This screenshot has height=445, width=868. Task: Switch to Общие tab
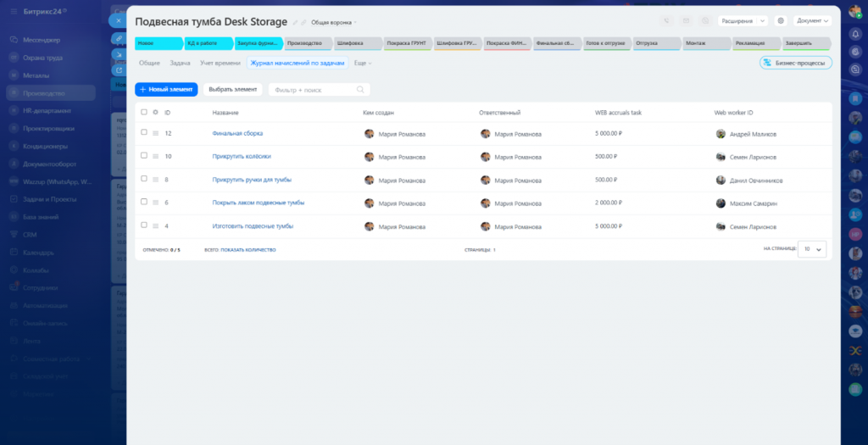149,63
